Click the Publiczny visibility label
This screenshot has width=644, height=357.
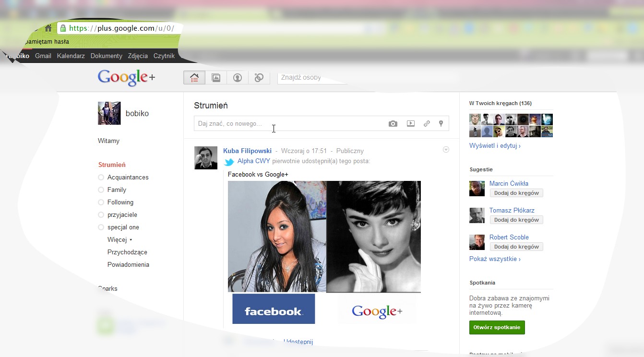pos(350,151)
